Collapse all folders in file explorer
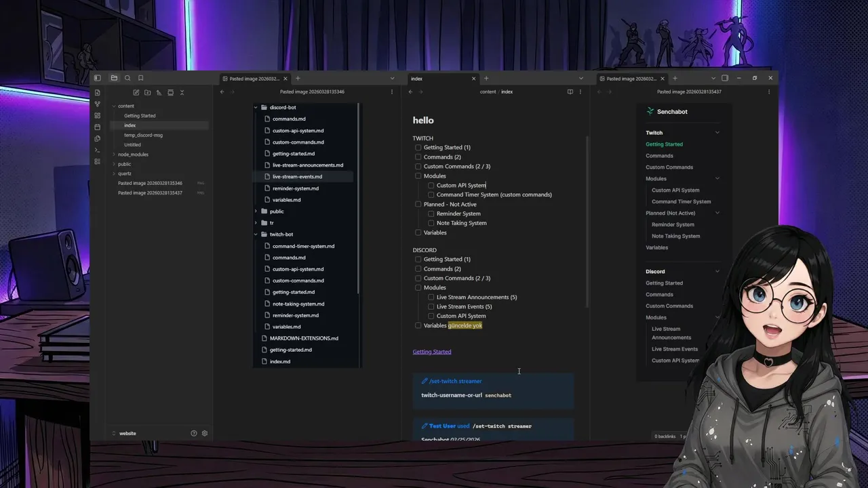Viewport: 868px width, 488px height. pos(182,92)
